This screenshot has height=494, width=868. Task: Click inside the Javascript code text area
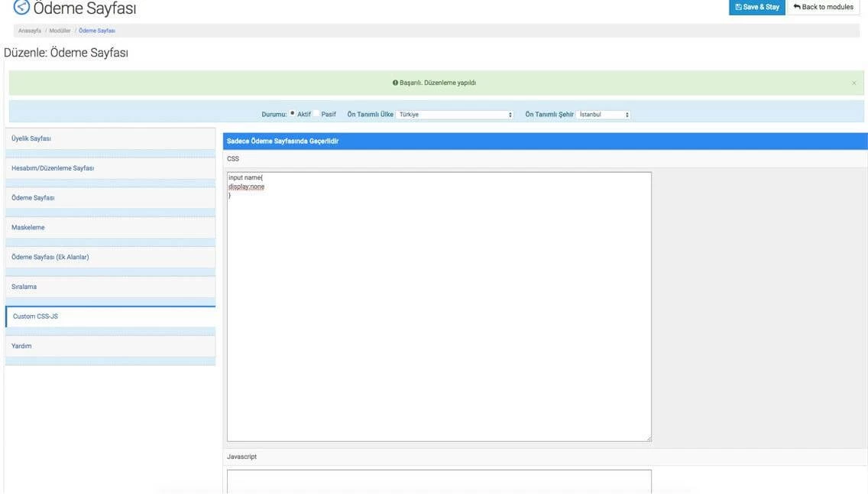[439, 480]
